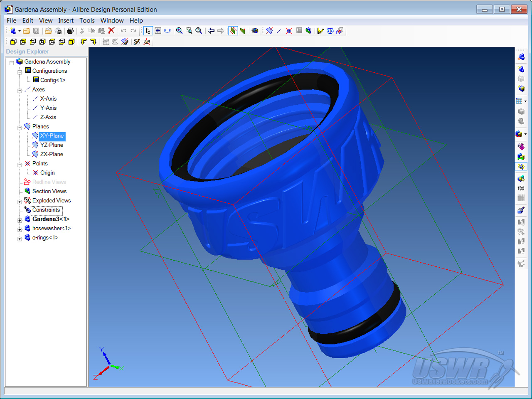The width and height of the screenshot is (532, 399).
Task: Minimize the Alibre Design window
Action: (485, 9)
